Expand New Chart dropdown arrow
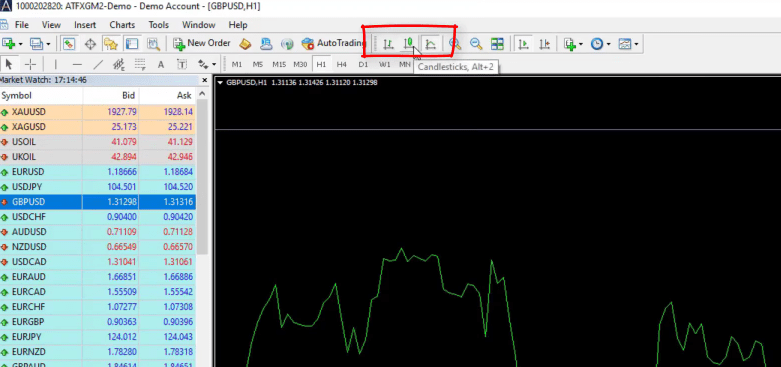 pos(20,44)
